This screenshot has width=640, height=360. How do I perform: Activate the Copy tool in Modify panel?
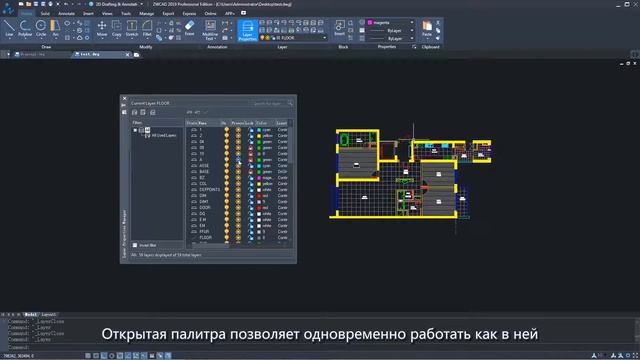pos(116,28)
